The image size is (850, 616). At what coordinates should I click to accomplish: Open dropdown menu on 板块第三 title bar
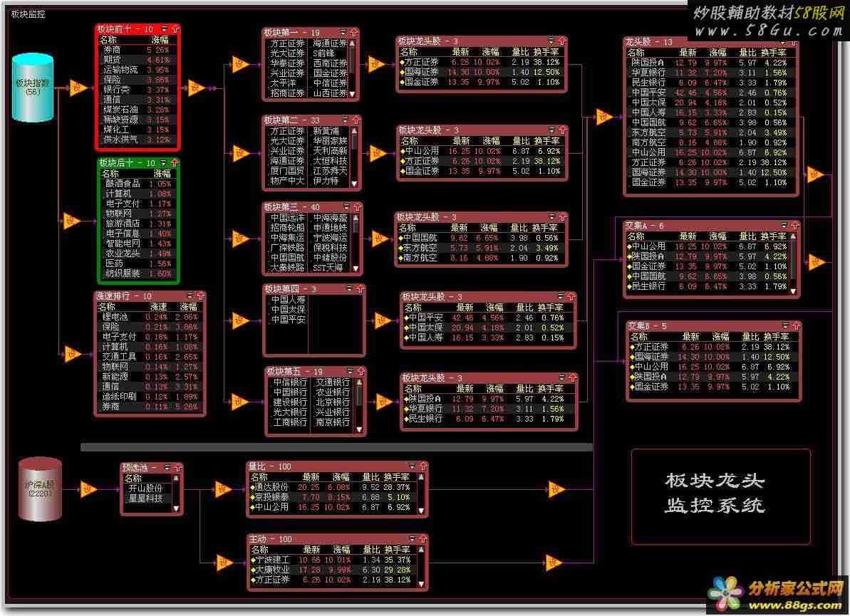click(x=346, y=207)
